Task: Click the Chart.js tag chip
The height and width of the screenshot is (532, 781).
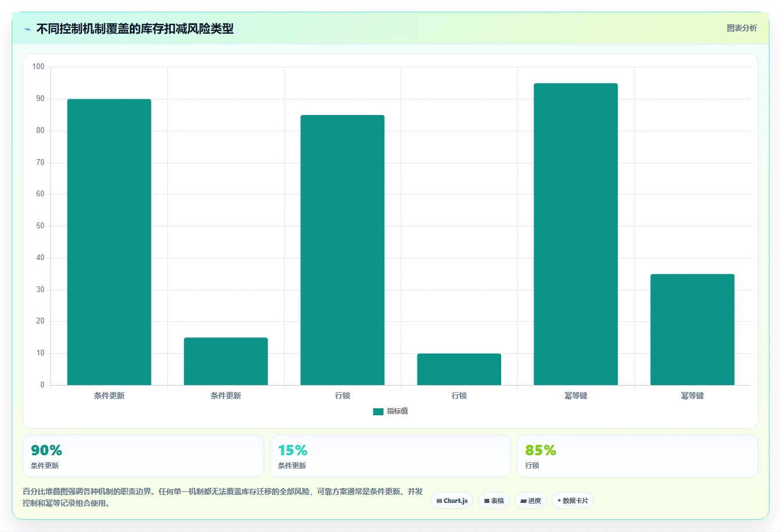Action: click(452, 501)
